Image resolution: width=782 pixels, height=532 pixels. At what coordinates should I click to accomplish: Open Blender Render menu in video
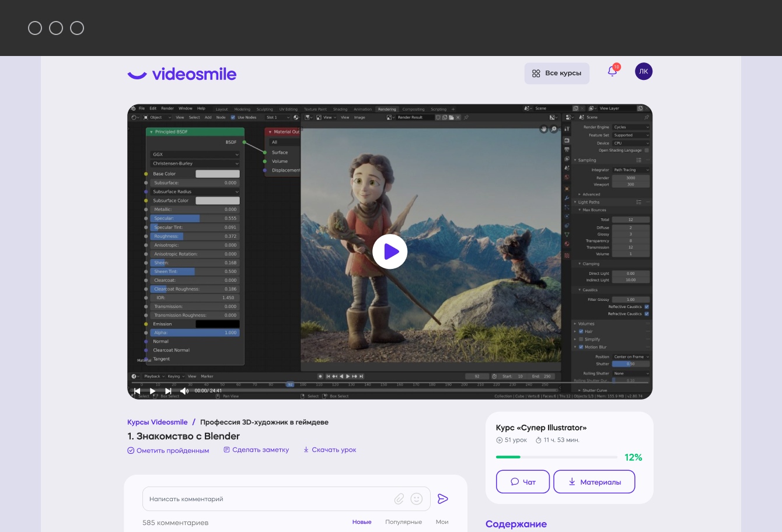[167, 108]
